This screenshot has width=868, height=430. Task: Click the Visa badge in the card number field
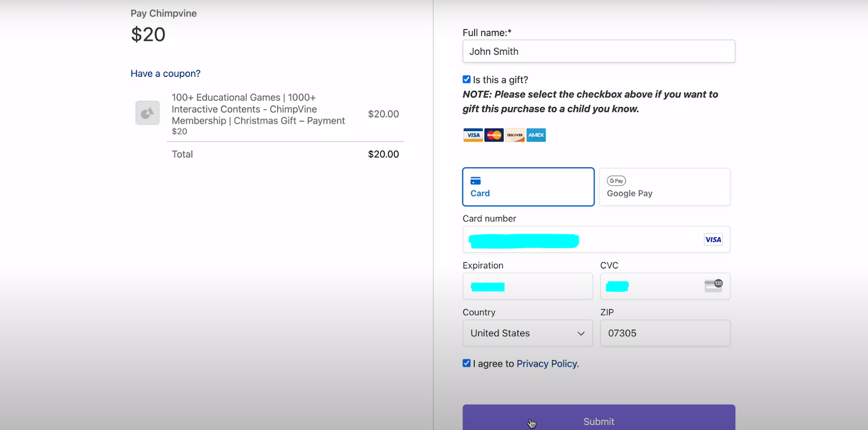tap(713, 240)
